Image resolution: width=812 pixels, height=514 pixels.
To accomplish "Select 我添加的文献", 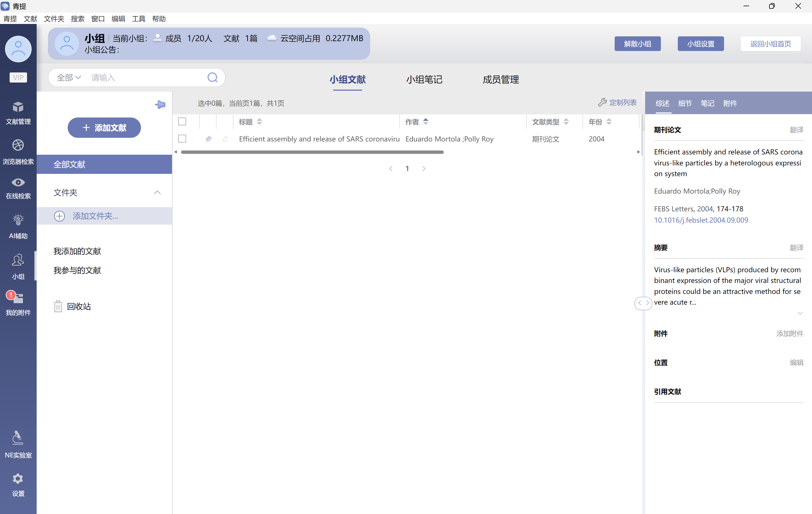I will pos(77,251).
